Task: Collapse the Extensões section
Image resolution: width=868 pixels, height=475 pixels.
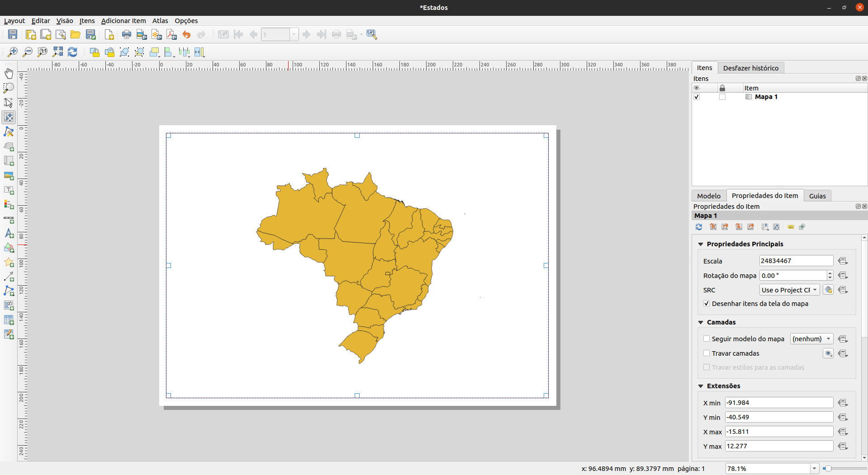Action: (x=701, y=386)
